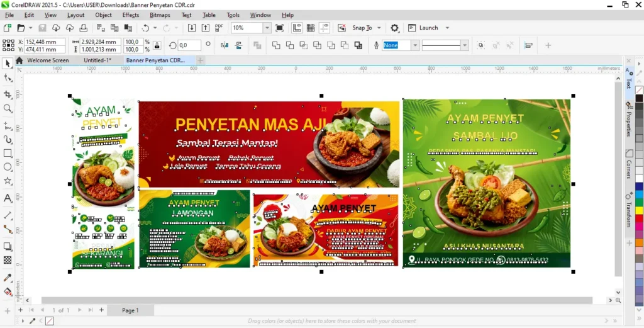Select the Parallel Dimension tool
644x328 pixels.
point(8,215)
